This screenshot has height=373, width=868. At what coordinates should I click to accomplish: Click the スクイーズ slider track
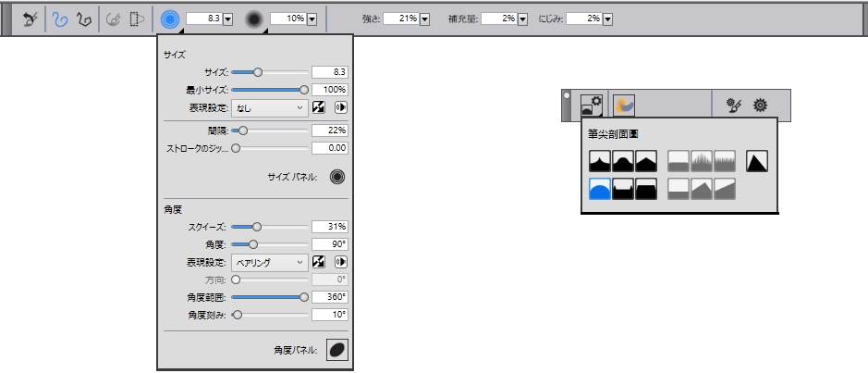[269, 227]
